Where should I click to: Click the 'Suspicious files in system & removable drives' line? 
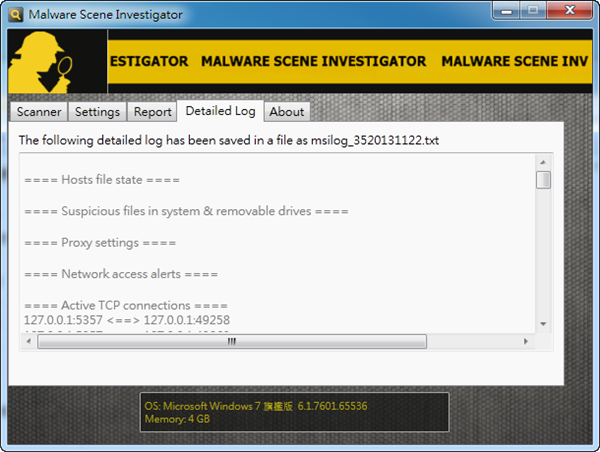186,211
